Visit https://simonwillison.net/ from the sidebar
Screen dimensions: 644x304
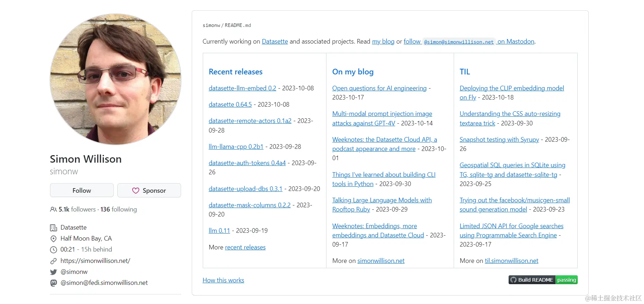(x=95, y=261)
